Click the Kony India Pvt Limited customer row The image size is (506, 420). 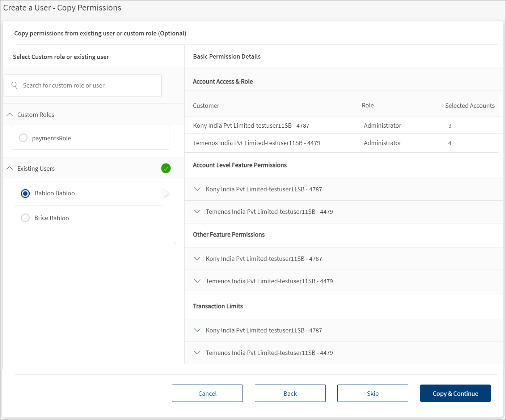point(251,126)
